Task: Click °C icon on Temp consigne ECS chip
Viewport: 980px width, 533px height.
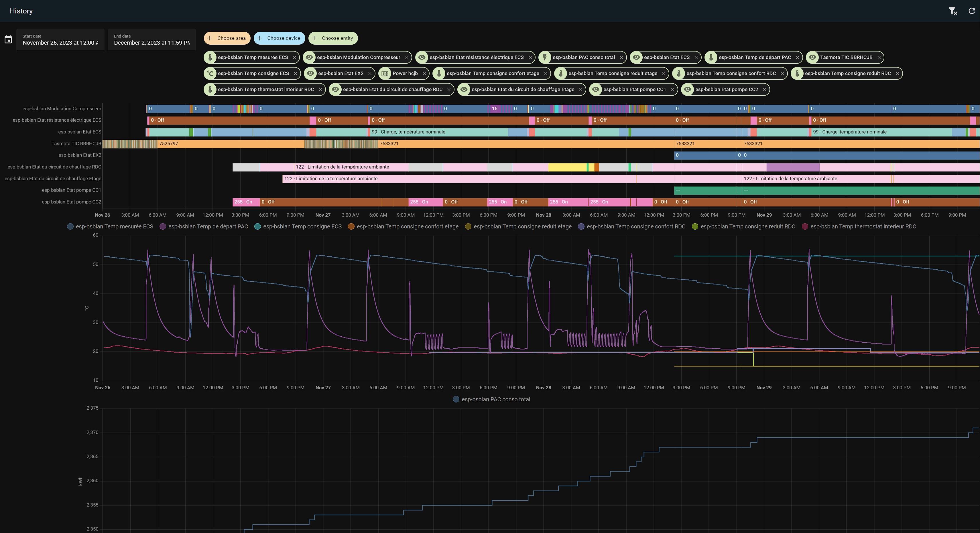Action: (210, 73)
